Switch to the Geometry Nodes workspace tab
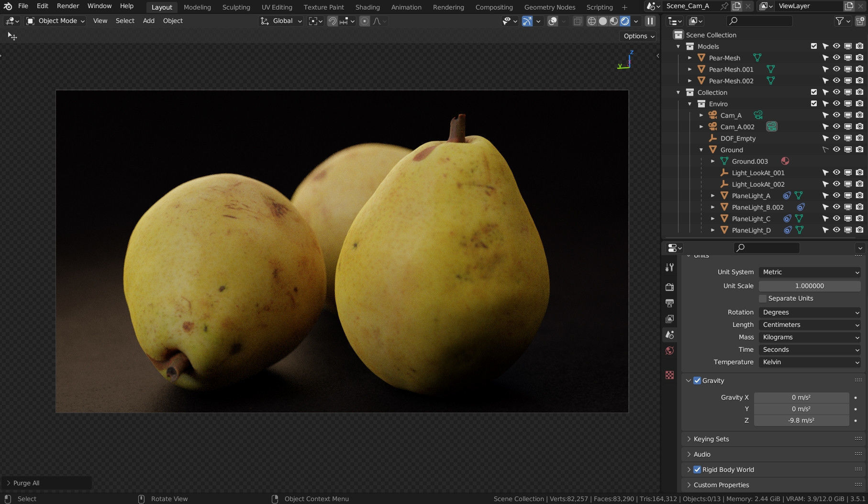868x504 pixels. coord(550,7)
